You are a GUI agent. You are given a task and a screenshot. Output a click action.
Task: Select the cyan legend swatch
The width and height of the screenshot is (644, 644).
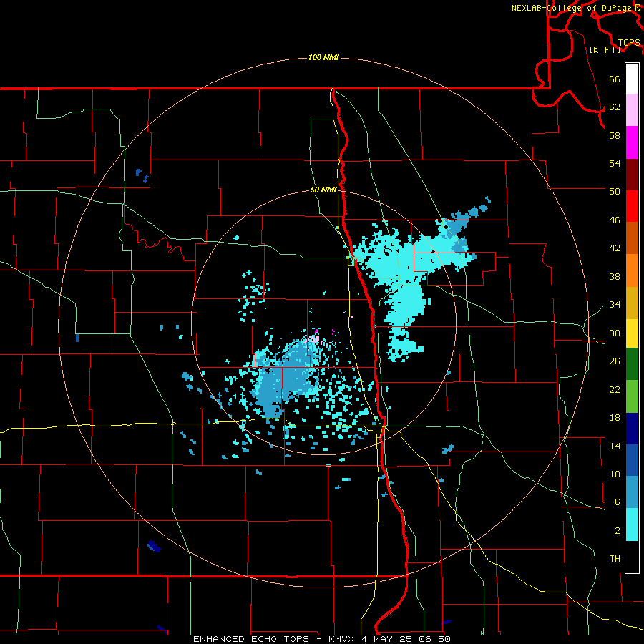632,525
